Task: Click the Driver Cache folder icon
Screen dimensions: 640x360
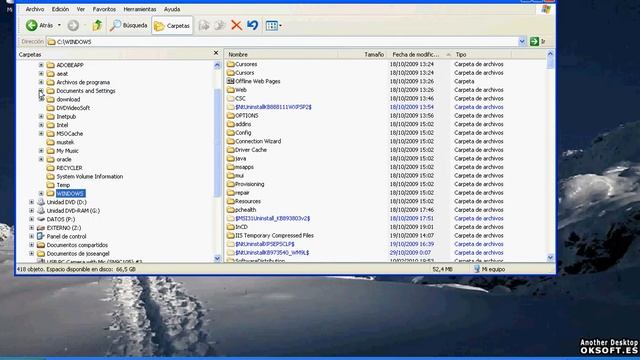Action: tap(231, 150)
